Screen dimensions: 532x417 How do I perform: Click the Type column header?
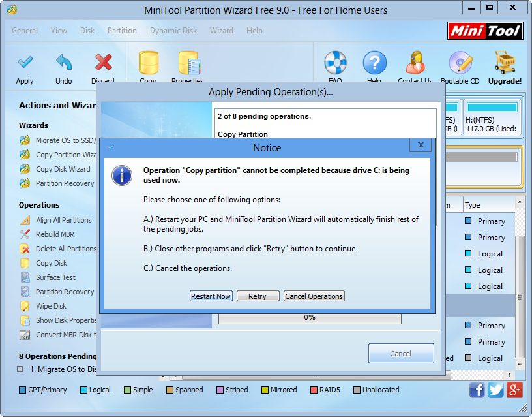[x=489, y=205]
